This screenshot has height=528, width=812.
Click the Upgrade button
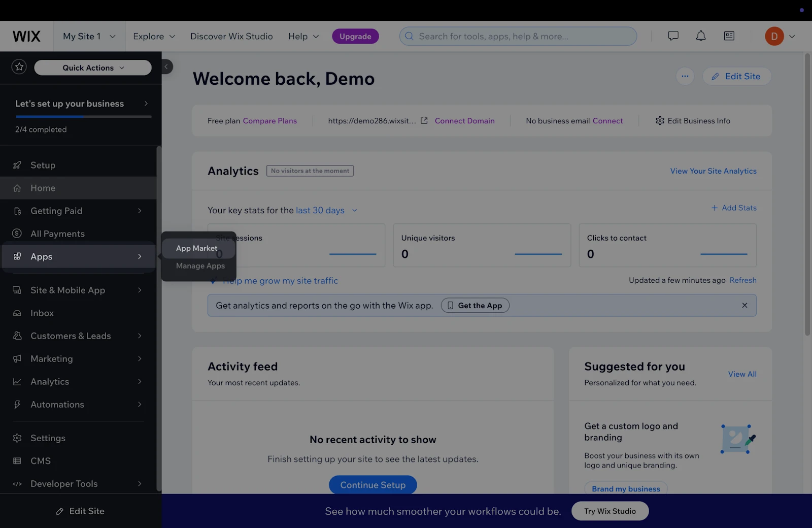[355, 36]
